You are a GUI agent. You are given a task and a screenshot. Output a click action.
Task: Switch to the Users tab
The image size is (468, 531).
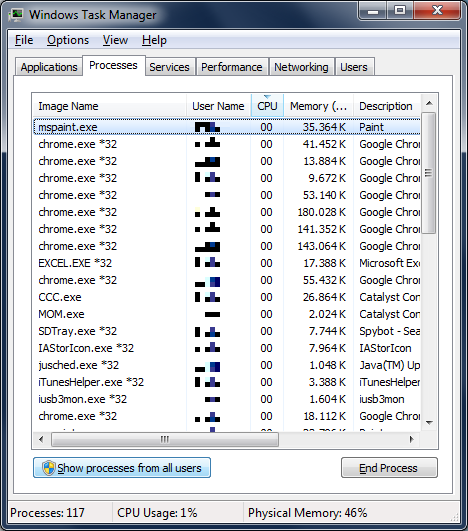[x=354, y=67]
